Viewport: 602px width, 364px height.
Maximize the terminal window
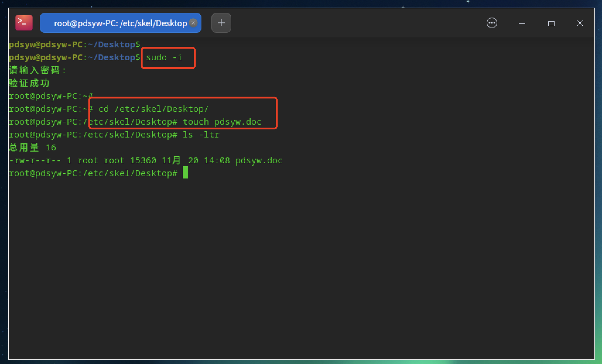click(551, 23)
